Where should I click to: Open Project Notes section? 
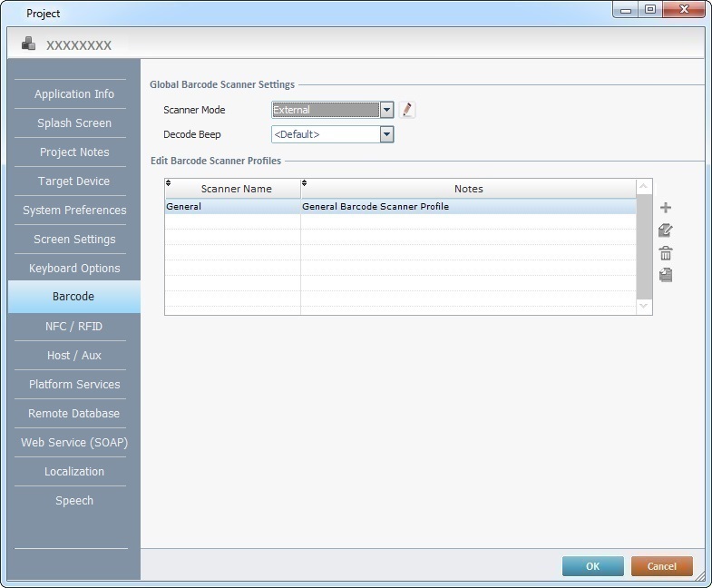pyautogui.click(x=74, y=152)
